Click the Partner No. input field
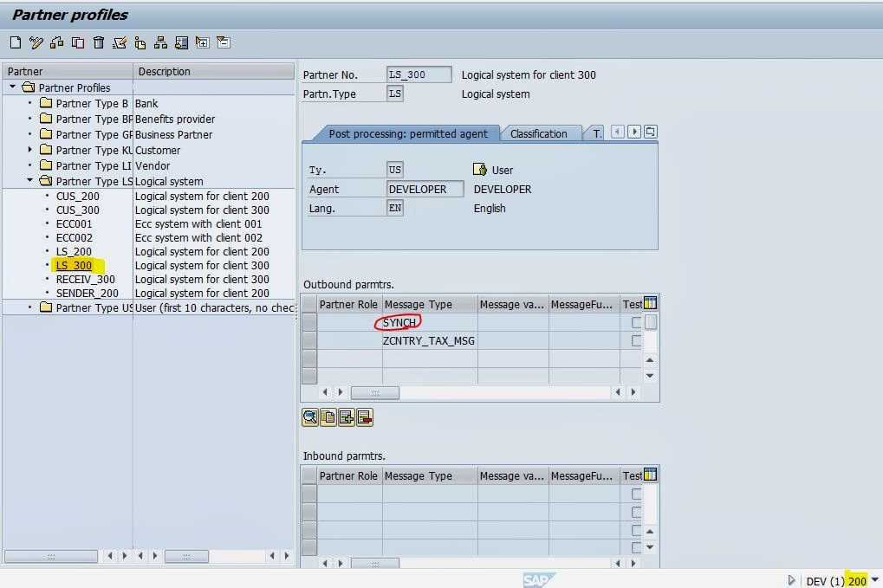This screenshot has width=883, height=588. pyautogui.click(x=419, y=74)
